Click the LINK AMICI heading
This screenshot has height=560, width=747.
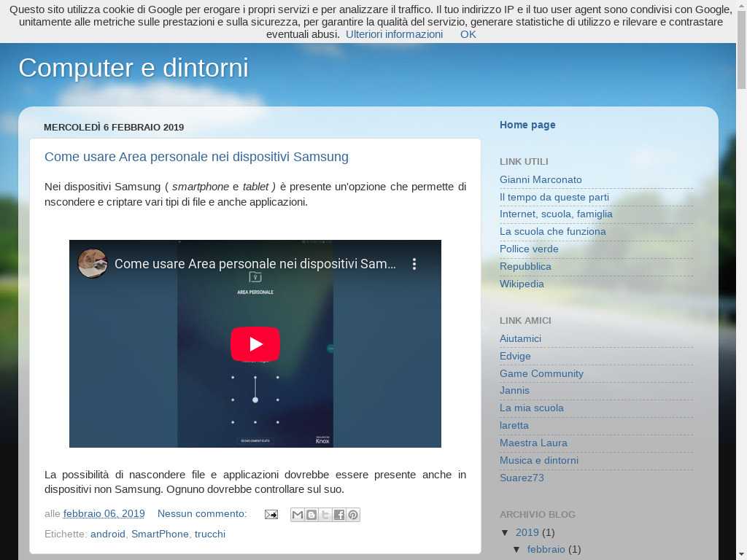coord(525,321)
